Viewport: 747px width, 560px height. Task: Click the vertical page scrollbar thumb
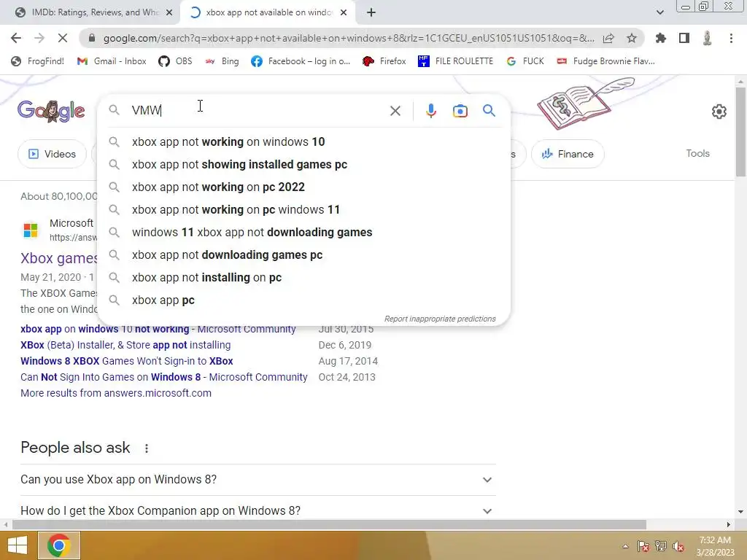click(740, 132)
